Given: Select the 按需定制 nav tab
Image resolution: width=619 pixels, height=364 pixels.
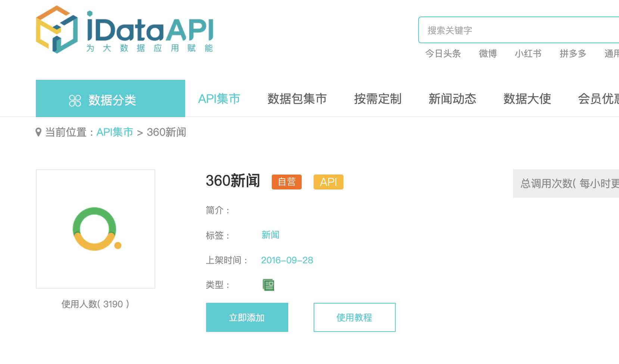Looking at the screenshot, I should [378, 99].
